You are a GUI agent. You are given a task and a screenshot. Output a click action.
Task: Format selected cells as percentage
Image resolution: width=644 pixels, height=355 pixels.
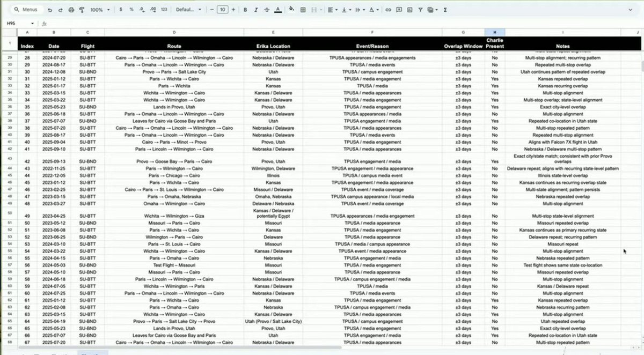(131, 10)
